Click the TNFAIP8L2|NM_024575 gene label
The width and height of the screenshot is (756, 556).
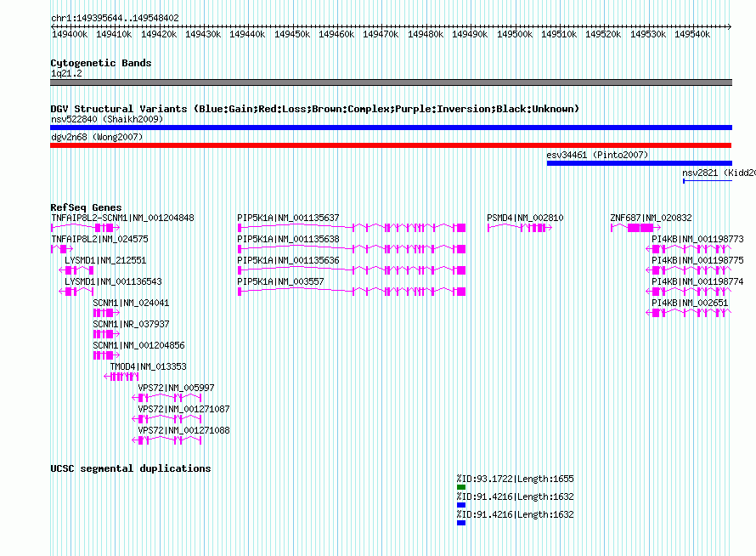pyautogui.click(x=99, y=239)
